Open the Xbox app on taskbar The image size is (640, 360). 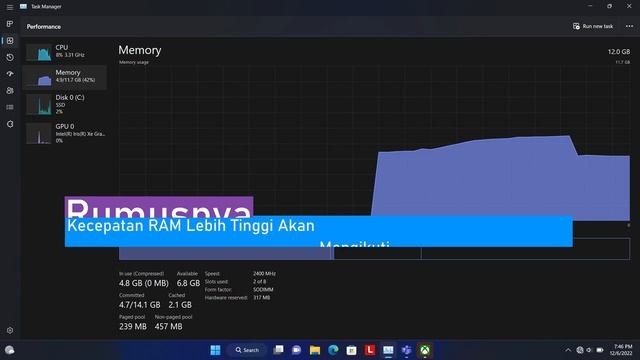point(425,350)
